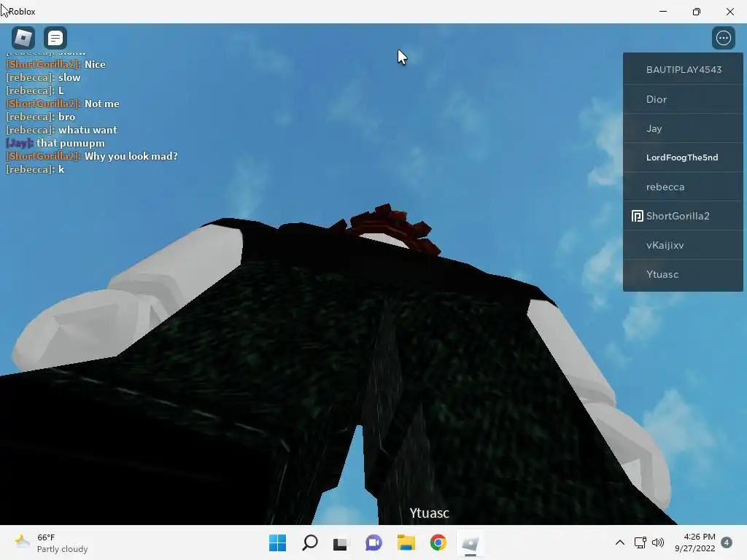Viewport: 747px width, 560px height.
Task: Click chat message "slow" from rebecca
Action: (69, 77)
